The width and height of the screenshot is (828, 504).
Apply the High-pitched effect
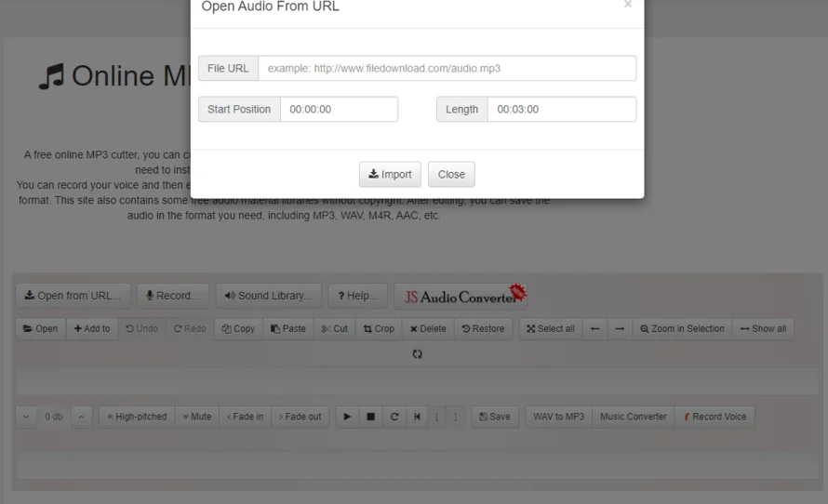pos(137,417)
